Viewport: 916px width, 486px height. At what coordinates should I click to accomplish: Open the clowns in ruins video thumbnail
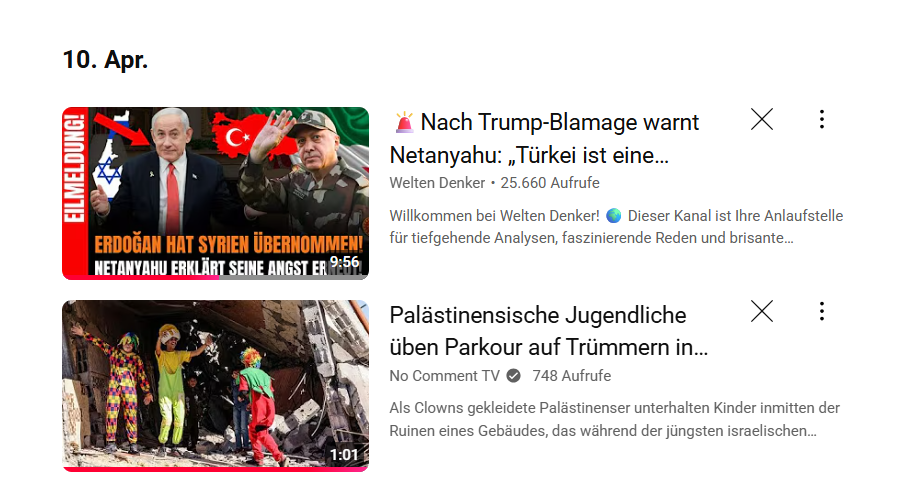pyautogui.click(x=216, y=386)
